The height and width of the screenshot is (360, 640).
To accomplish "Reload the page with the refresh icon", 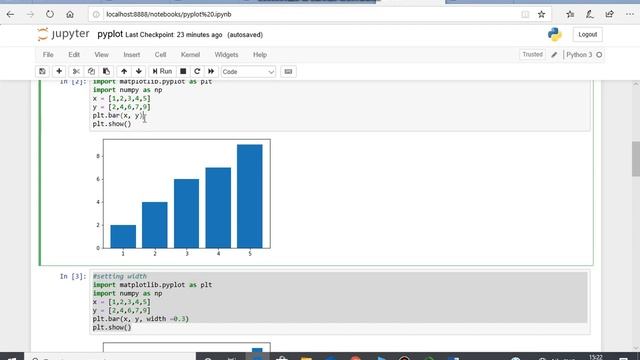I will click(50, 14).
